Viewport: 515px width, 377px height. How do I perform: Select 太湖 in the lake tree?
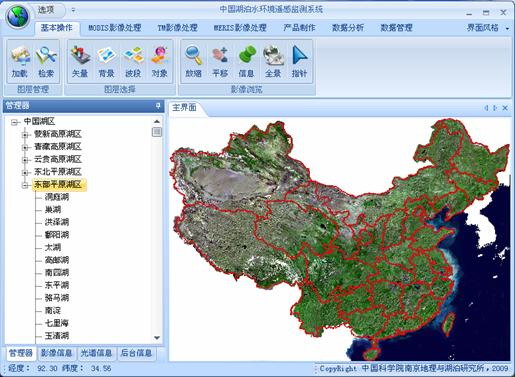click(53, 247)
